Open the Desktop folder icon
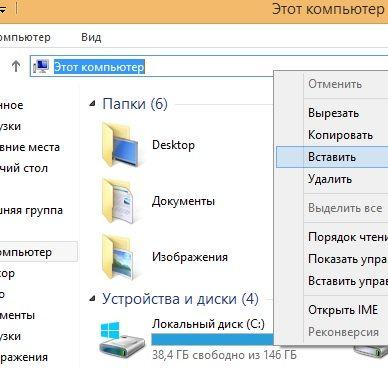The image size is (388, 368). click(121, 144)
